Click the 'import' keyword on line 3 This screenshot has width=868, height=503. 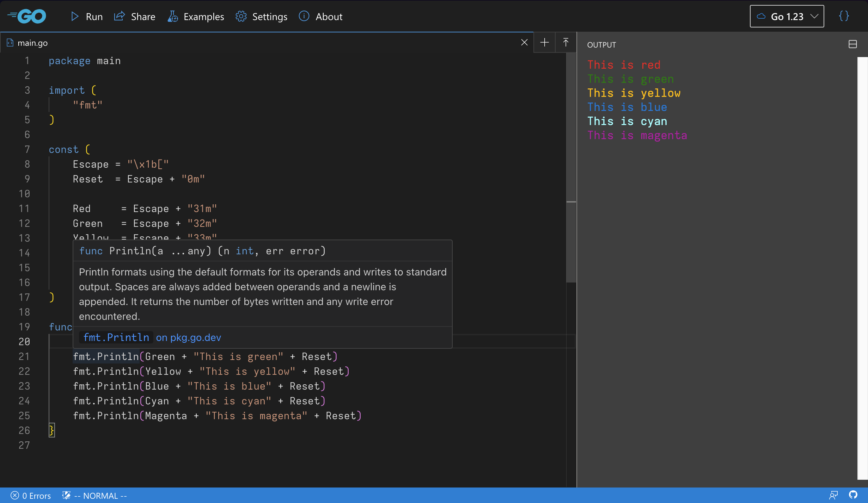tap(67, 91)
